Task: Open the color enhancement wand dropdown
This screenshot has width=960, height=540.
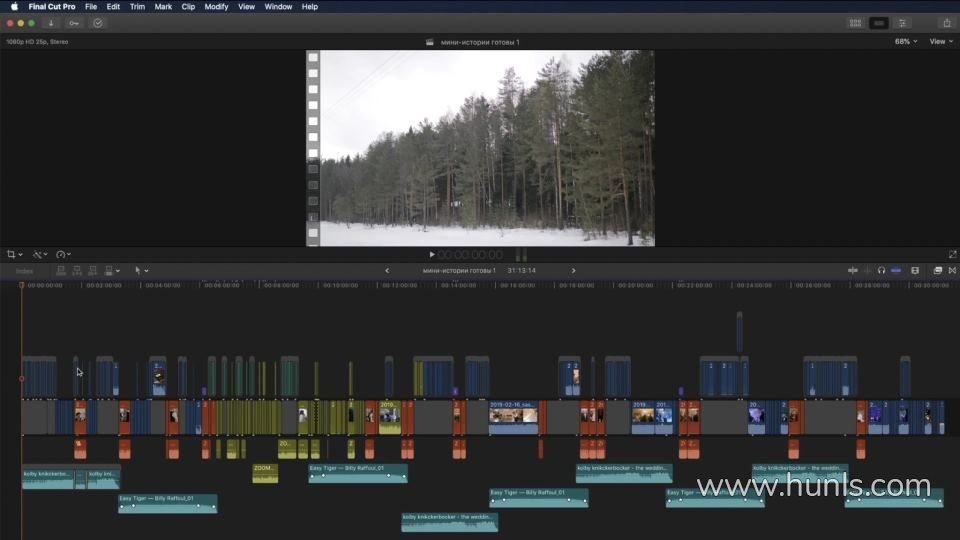Action: click(40, 254)
